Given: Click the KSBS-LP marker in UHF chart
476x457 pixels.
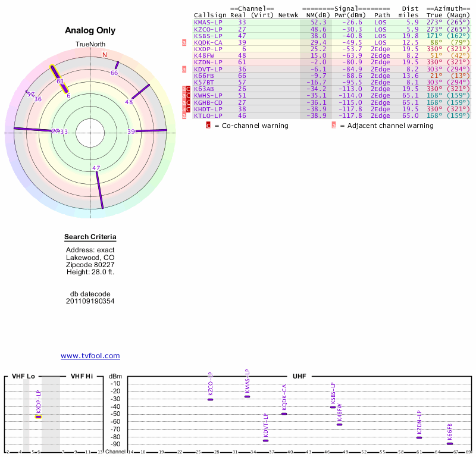Looking at the screenshot, I should [333, 407].
